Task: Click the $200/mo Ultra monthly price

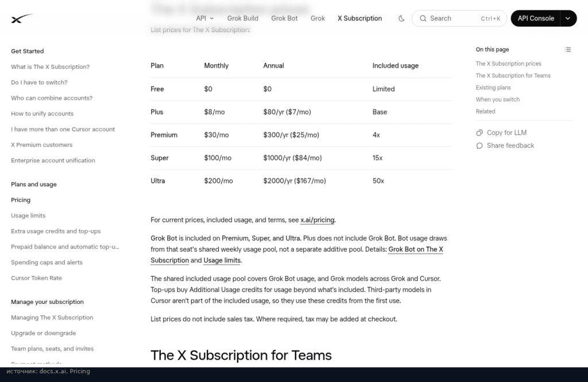Action: click(218, 181)
